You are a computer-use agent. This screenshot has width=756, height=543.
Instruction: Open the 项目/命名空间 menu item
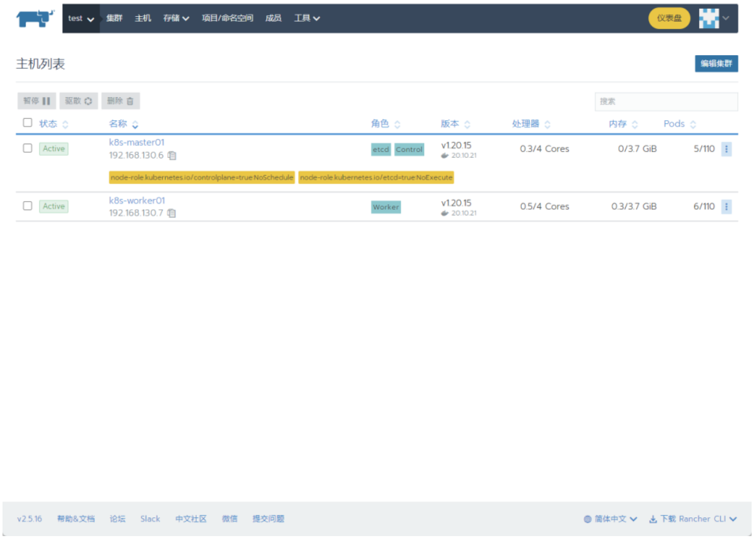226,18
